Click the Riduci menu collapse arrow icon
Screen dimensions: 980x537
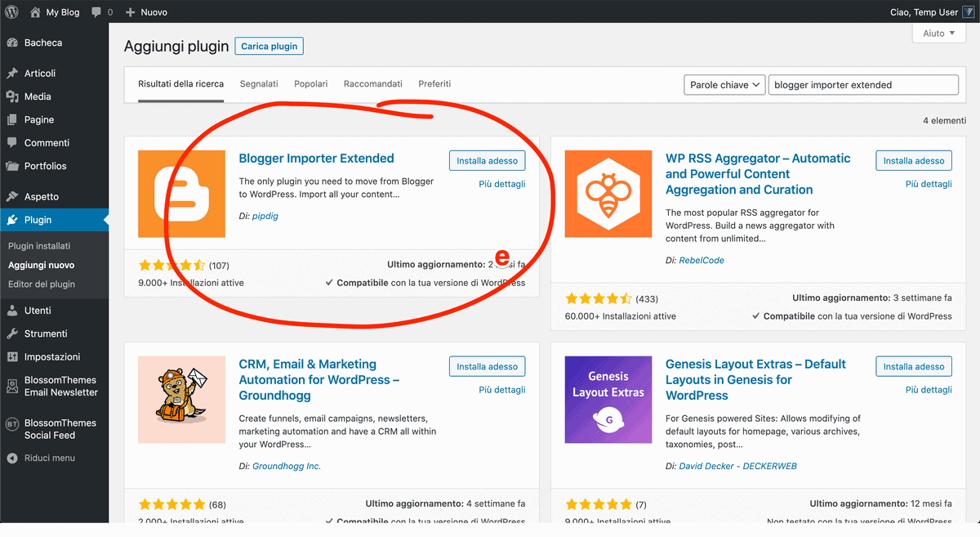[x=12, y=458]
